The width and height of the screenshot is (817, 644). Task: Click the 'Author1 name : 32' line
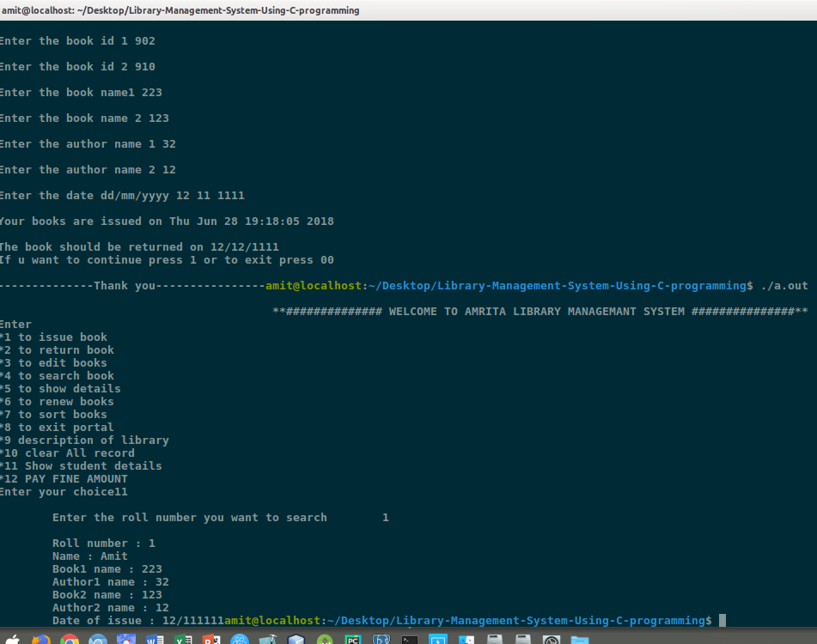pyautogui.click(x=111, y=582)
